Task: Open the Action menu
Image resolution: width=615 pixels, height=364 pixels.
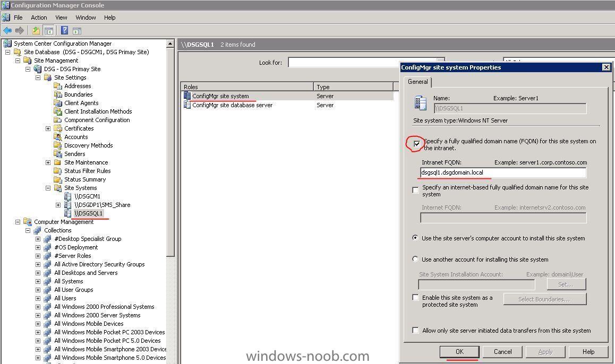Action: pos(39,18)
